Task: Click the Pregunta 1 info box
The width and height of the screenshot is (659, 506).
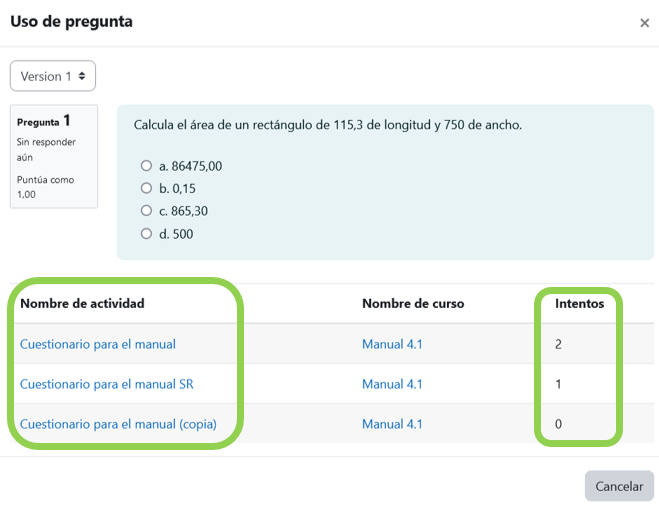Action: (54, 156)
